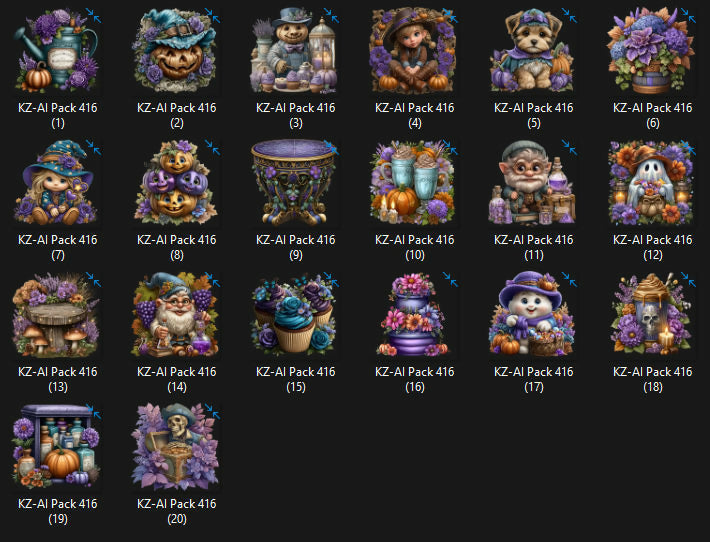Select the purple flower basket thumbnail (6)

(652, 50)
